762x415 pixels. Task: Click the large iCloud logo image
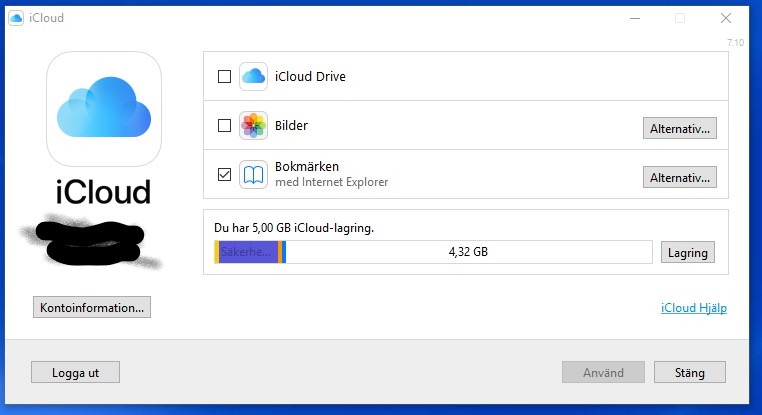104,109
